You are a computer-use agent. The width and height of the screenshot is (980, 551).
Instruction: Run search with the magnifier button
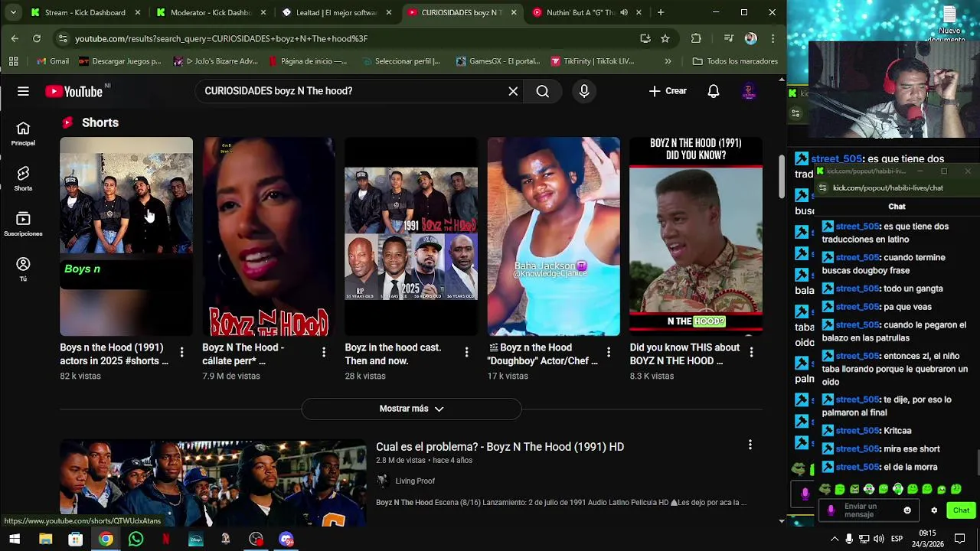542,91
